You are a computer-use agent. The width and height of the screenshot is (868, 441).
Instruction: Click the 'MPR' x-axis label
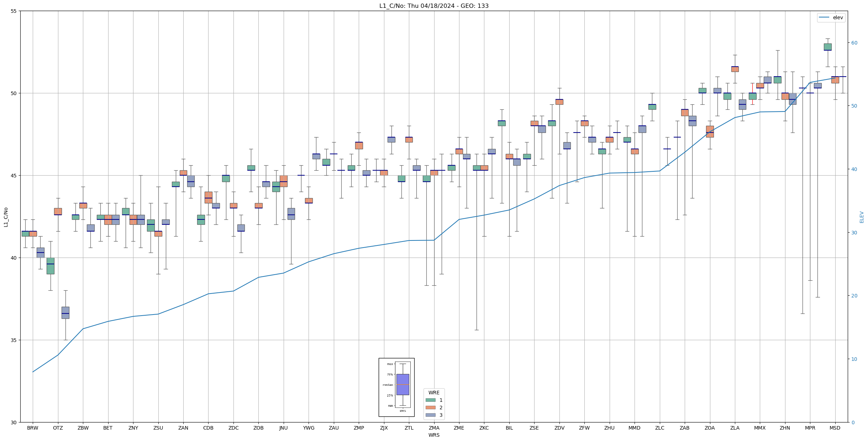pos(810,428)
